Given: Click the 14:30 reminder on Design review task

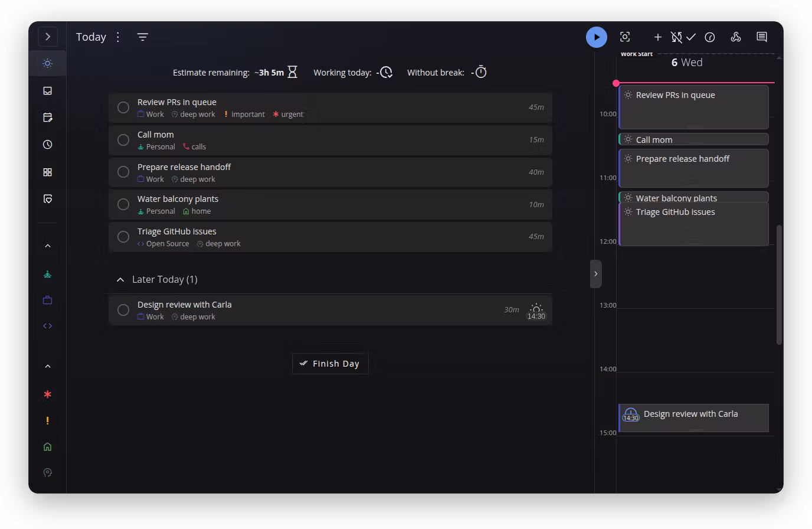Looking at the screenshot, I should pyautogui.click(x=536, y=312).
